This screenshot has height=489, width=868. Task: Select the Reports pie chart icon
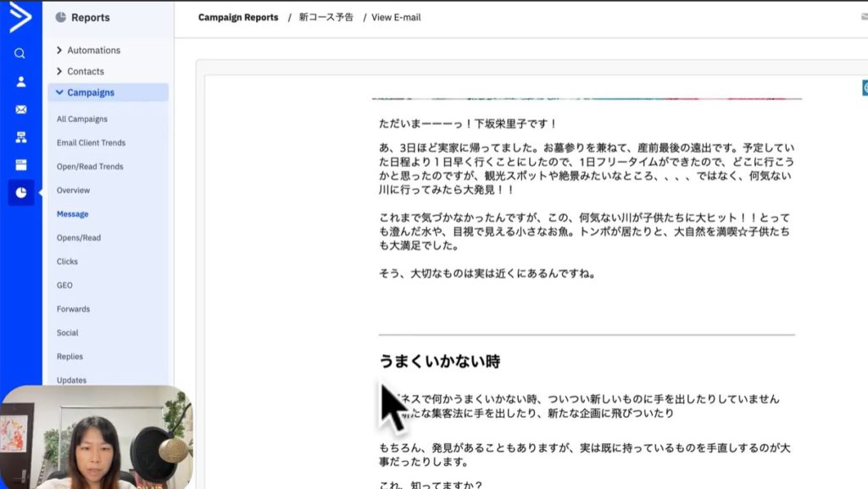20,192
